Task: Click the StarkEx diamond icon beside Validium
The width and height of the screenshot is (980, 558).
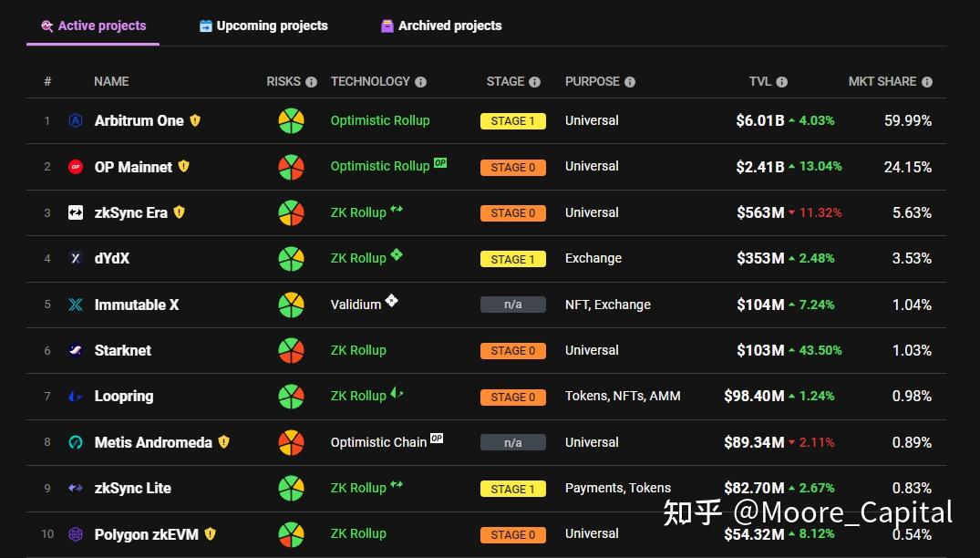Action: [392, 301]
